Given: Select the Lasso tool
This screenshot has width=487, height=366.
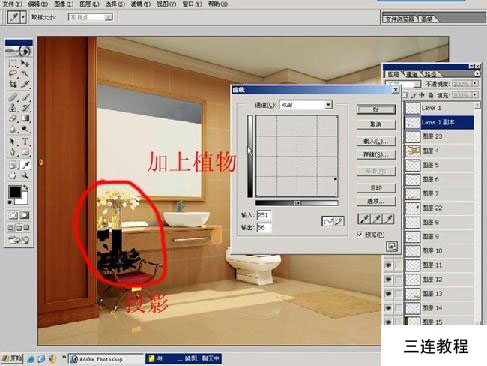Looking at the screenshot, I should tap(13, 74).
